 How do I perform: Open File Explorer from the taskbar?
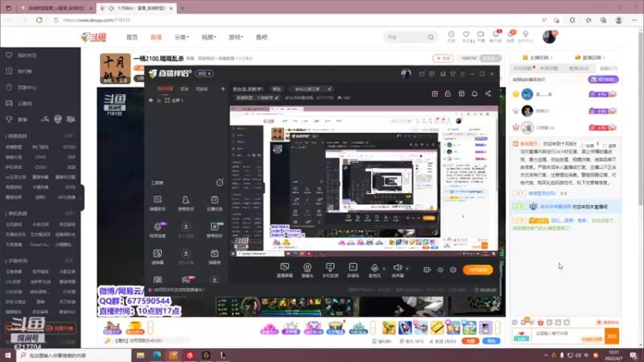click(x=140, y=356)
